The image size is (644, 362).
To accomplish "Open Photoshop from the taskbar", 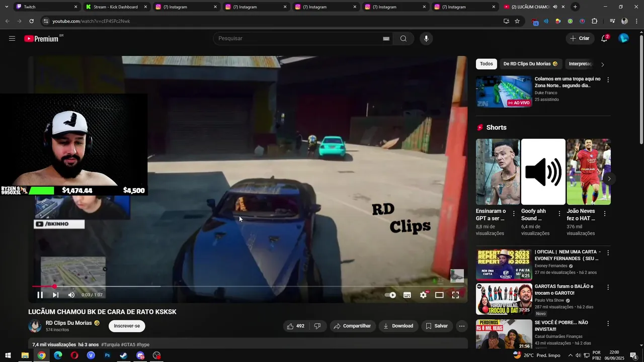I will coord(107,355).
